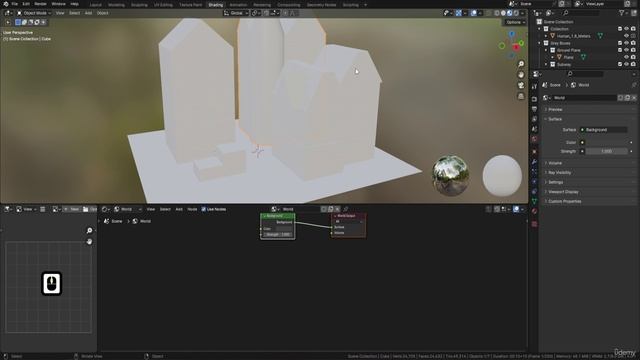Viewport: 640px width, 360px height.
Task: Open the Output properties tab icon
Action: (534, 109)
